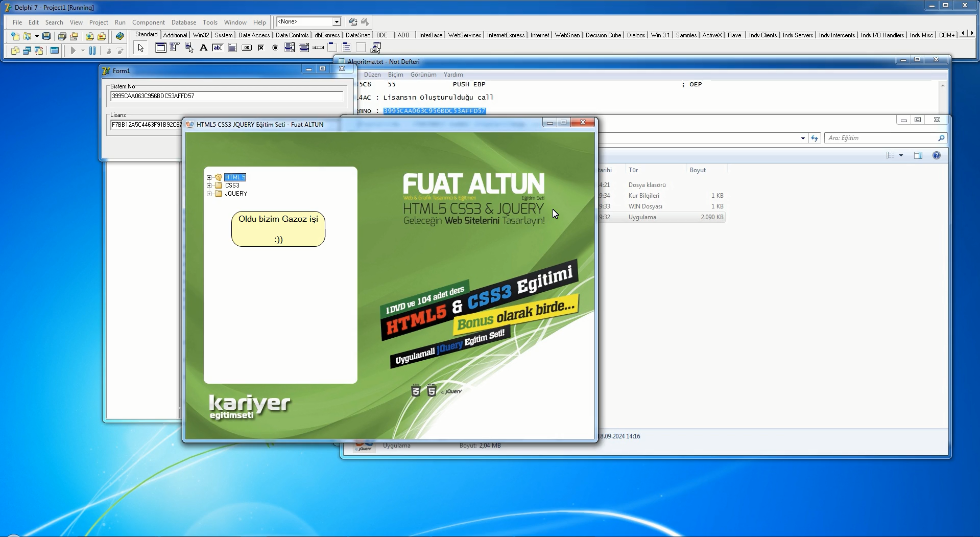980x537 pixels.
Task: Click the 'Oldu bizim Gazoz işi' button
Action: click(x=278, y=229)
